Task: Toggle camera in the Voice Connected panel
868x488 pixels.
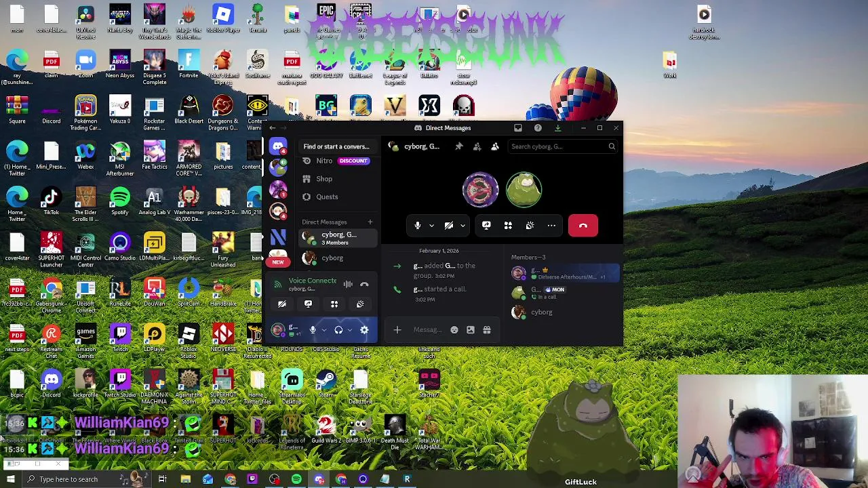Action: pyautogui.click(x=282, y=304)
